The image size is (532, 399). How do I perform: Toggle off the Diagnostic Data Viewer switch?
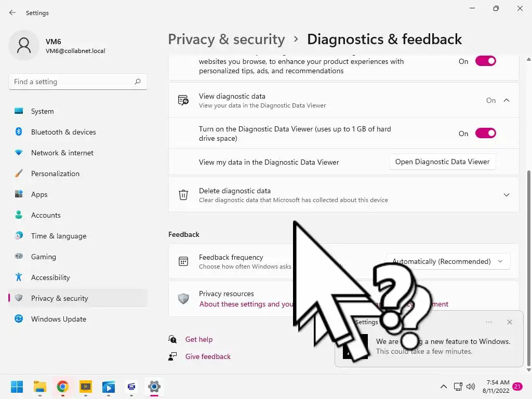(486, 133)
